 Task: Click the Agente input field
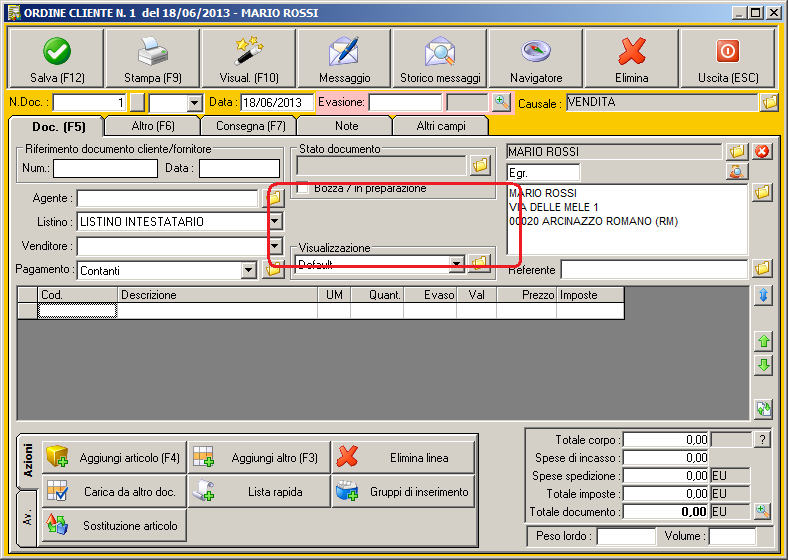[x=167, y=198]
